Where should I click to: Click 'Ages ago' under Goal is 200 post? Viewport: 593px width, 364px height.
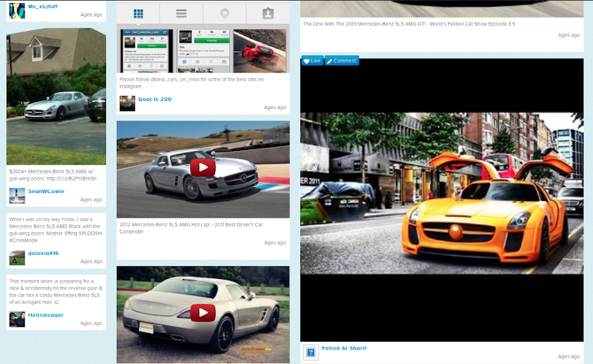pos(275,107)
